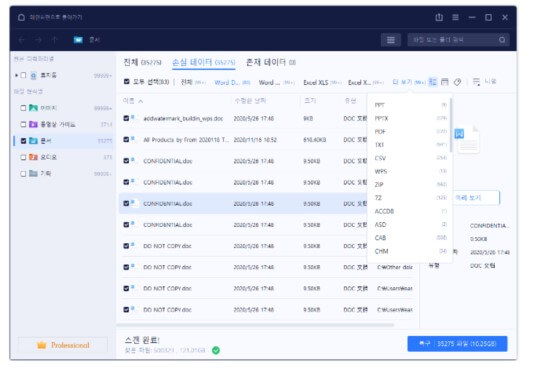Click the document preview thumbnail
This screenshot has height=368, width=533.
click(467, 140)
